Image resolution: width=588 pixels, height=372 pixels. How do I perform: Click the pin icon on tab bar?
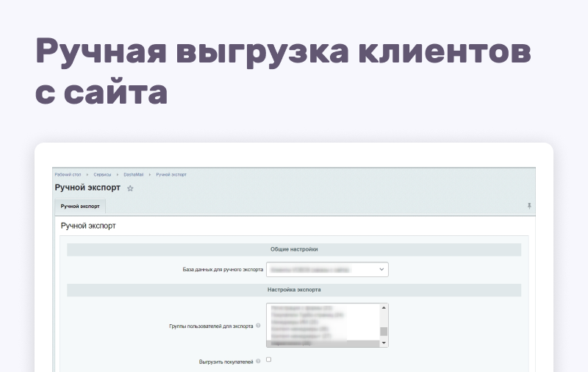pyautogui.click(x=529, y=207)
